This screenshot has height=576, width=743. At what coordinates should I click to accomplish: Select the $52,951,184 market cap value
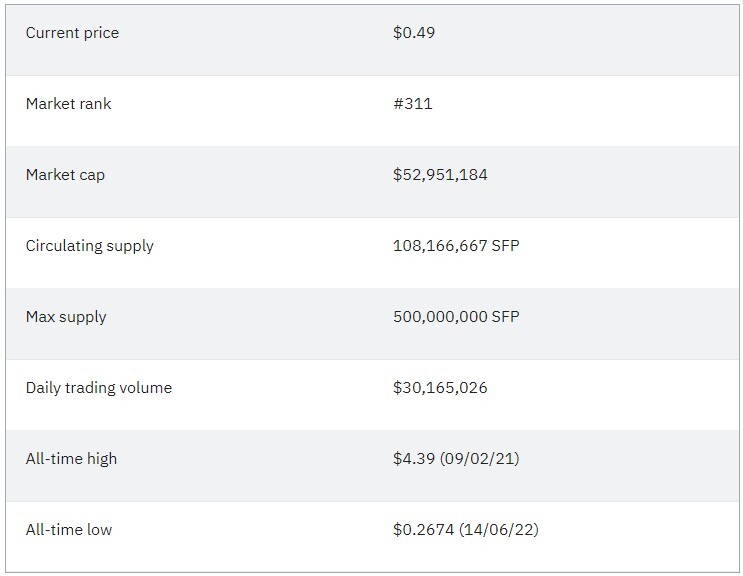click(x=440, y=174)
